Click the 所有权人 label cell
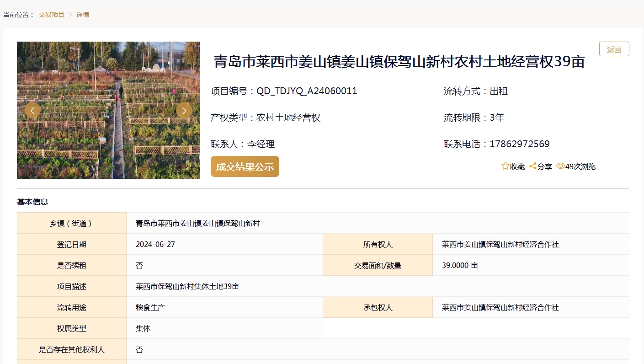Viewport: 644px width, 364px height. pos(378,244)
